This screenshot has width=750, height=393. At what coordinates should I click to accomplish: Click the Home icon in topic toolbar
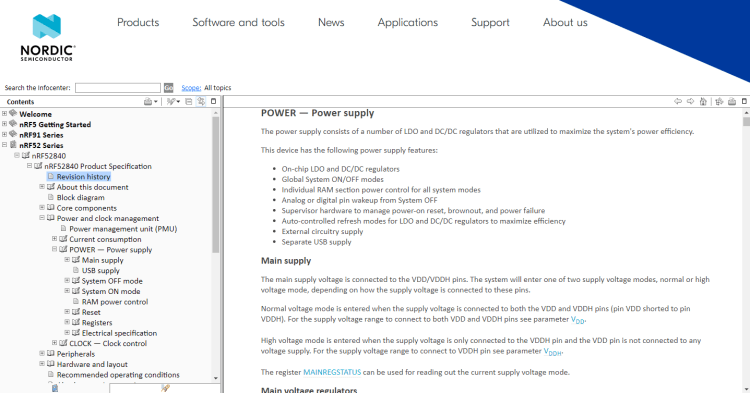703,101
